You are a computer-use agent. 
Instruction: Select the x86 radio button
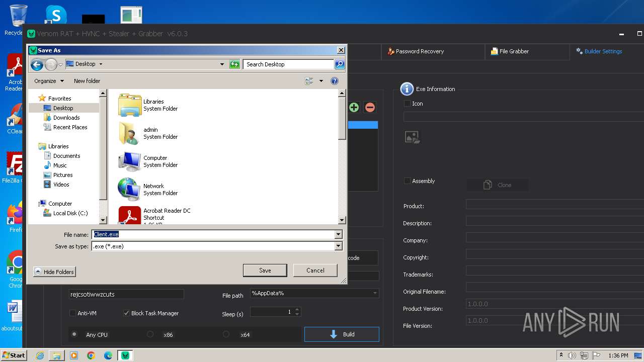pos(150,334)
